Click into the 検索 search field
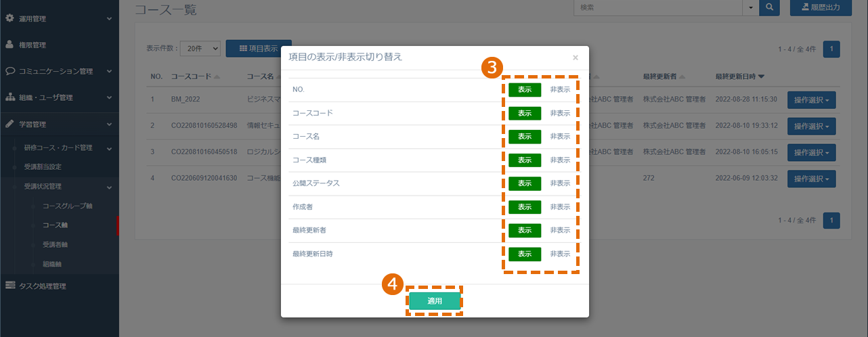868x337 pixels. point(657,7)
